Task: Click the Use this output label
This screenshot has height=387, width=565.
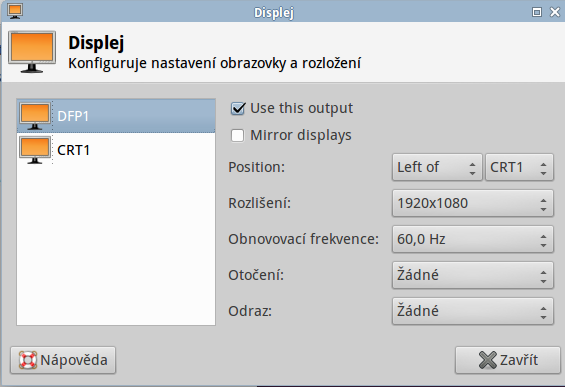Action: click(x=302, y=108)
